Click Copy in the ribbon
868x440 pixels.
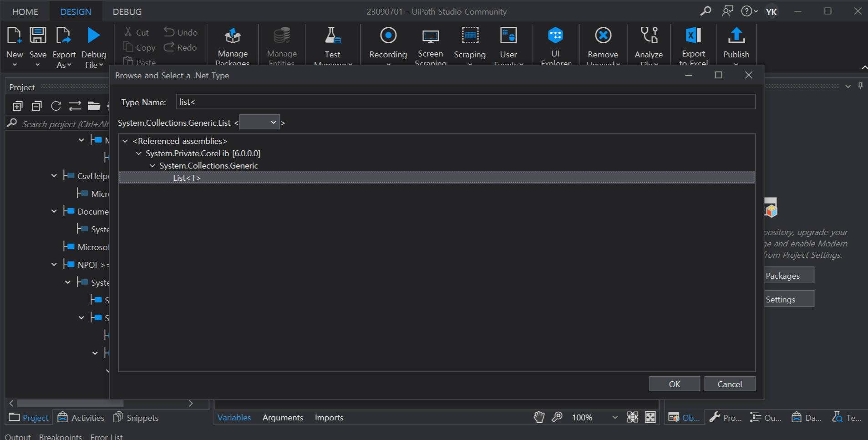click(x=139, y=47)
